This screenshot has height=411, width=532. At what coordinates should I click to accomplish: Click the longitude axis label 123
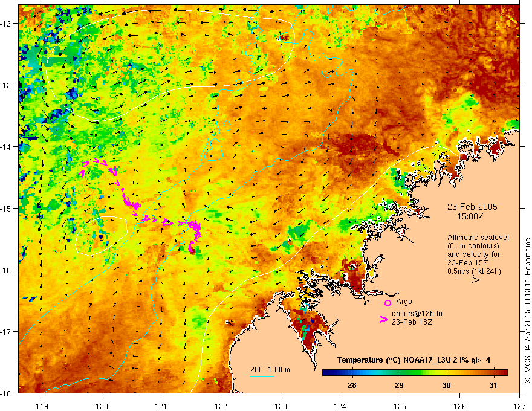click(x=281, y=406)
